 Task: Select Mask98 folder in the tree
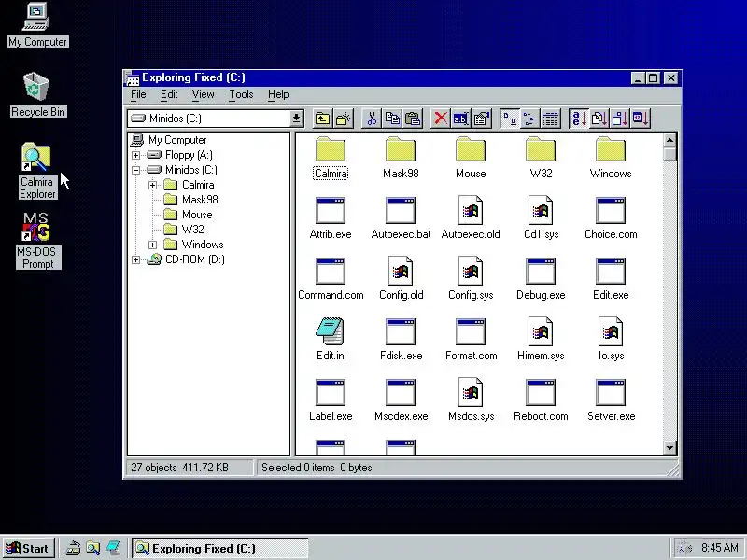[x=200, y=200]
